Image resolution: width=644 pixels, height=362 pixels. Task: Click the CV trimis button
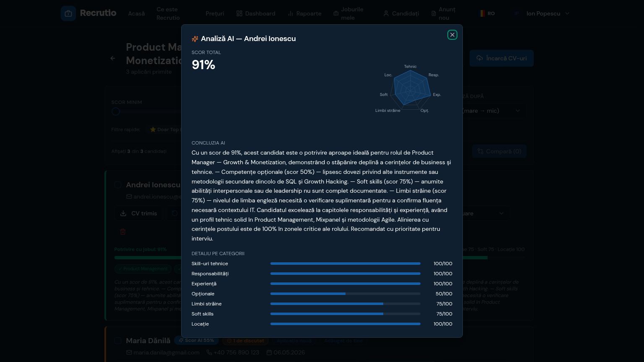[x=138, y=213]
